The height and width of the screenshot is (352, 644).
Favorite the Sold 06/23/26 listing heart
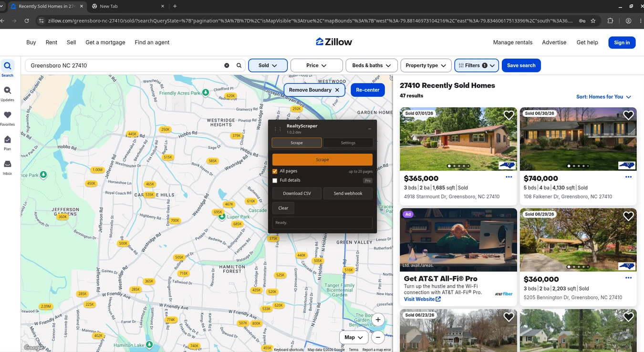[x=509, y=317]
